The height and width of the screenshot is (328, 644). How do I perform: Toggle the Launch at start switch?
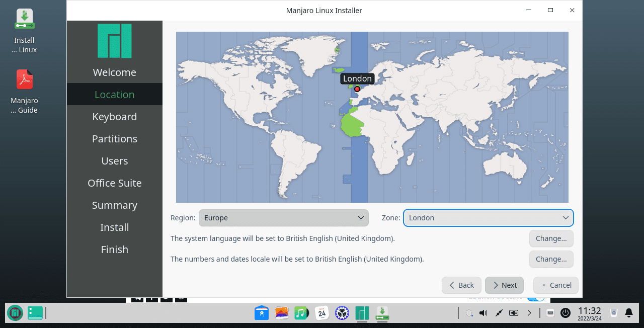point(535,297)
